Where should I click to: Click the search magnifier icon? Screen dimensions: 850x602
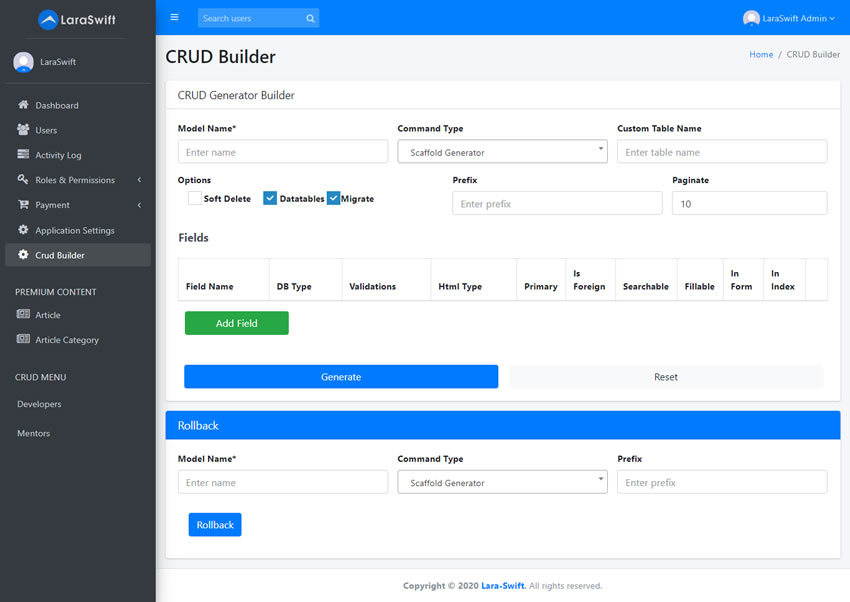(311, 17)
